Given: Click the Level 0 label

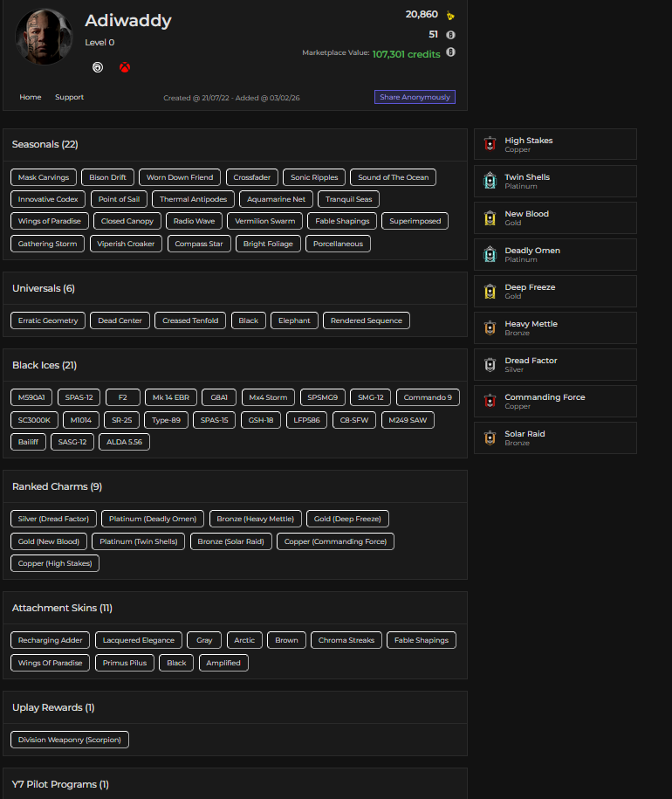Looking at the screenshot, I should click(x=99, y=42).
